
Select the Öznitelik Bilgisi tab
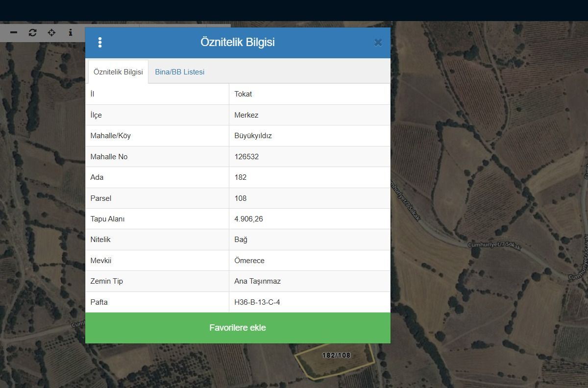point(118,72)
